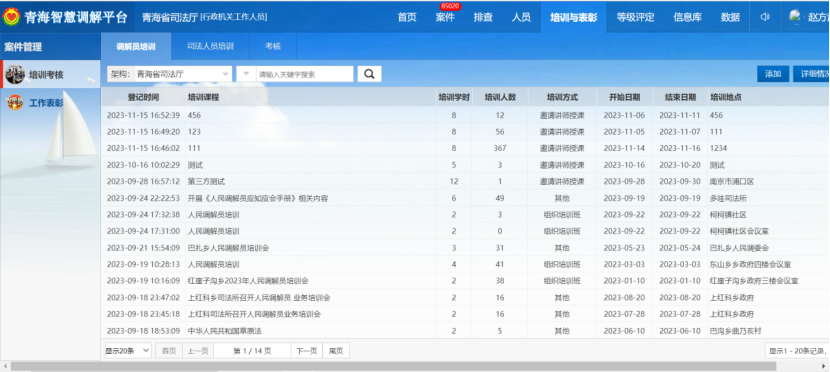Click the magnifier search button
Viewport: 830px width, 372px height.
[369, 74]
